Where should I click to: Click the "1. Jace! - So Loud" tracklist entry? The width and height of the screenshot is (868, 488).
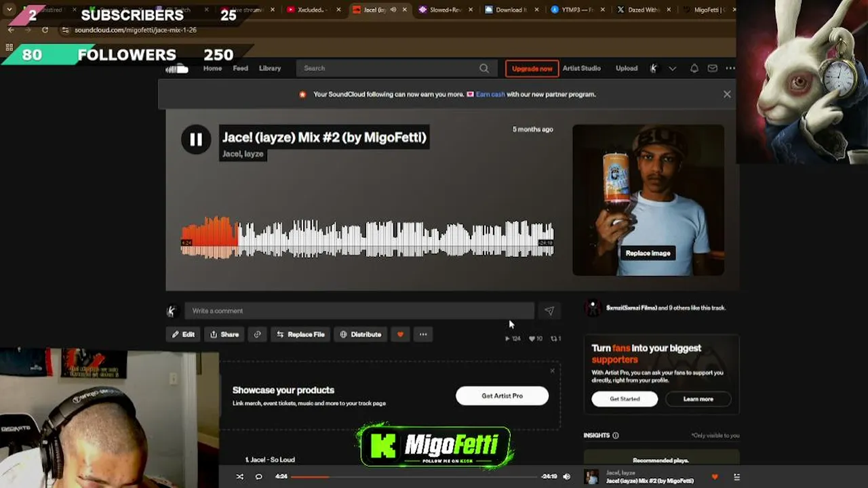[x=270, y=460]
